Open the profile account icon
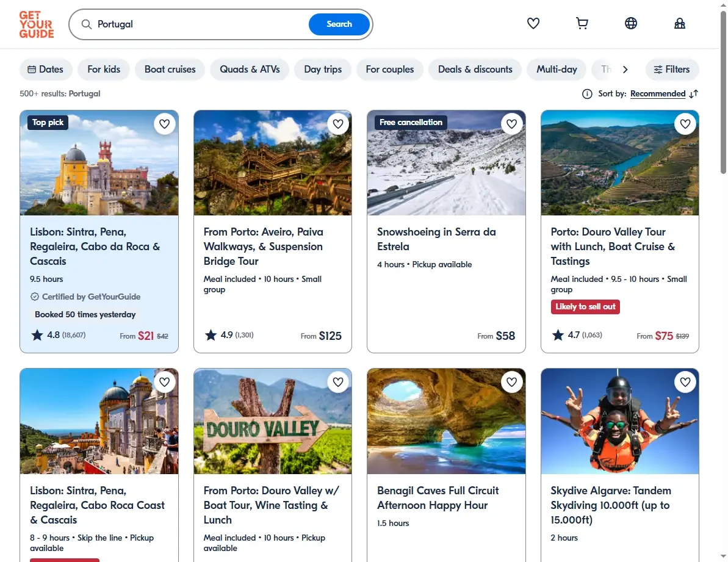Viewport: 728px width, 562px height. pyautogui.click(x=679, y=23)
